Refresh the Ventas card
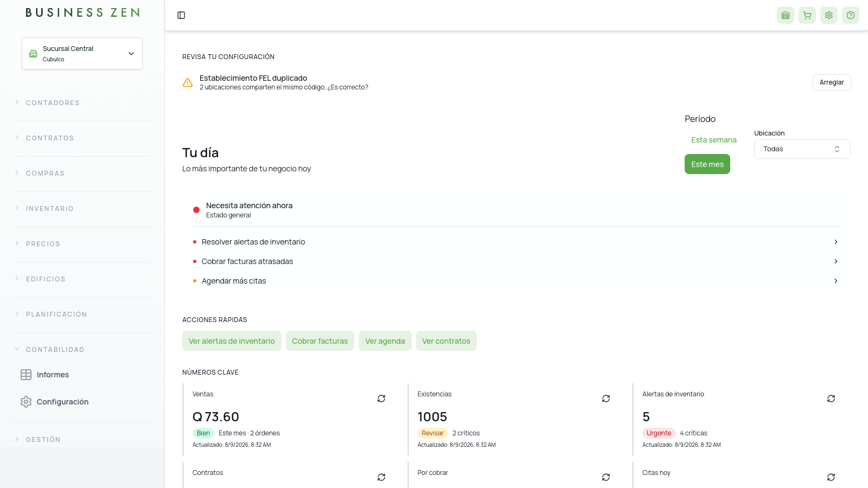The width and height of the screenshot is (868, 488). (x=381, y=399)
